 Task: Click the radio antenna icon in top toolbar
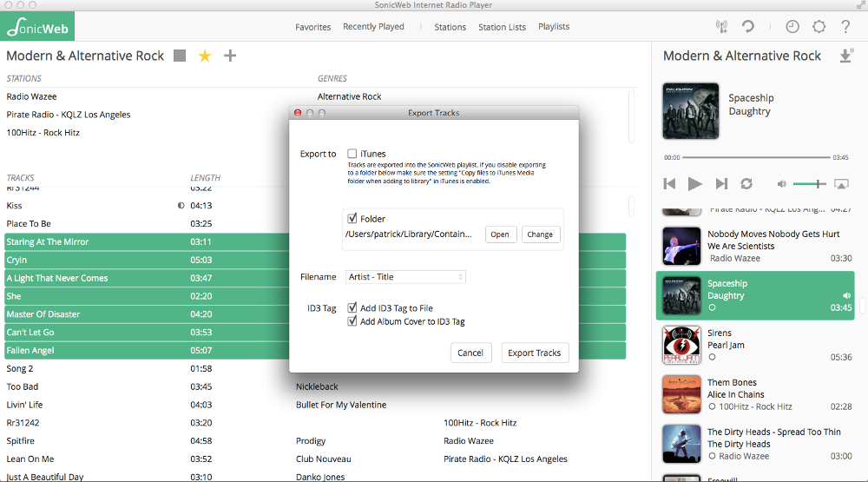pos(721,27)
